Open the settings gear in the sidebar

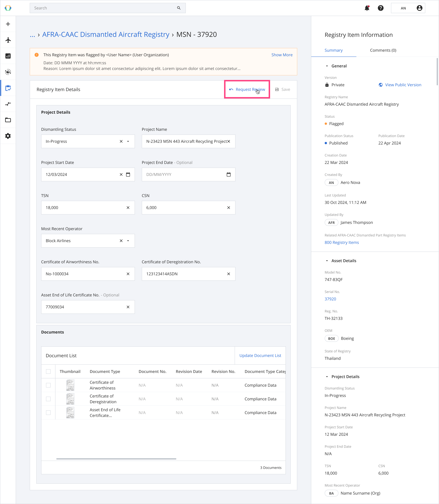pos(8,136)
